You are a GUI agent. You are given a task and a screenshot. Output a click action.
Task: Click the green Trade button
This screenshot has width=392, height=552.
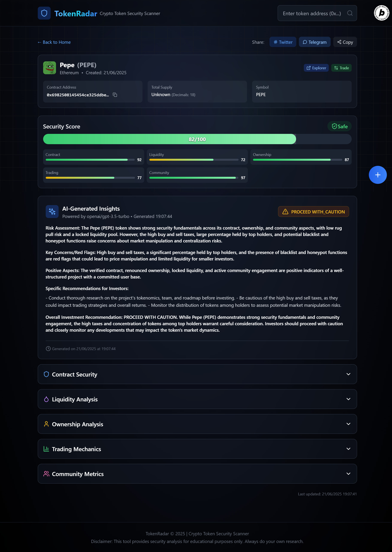point(341,68)
